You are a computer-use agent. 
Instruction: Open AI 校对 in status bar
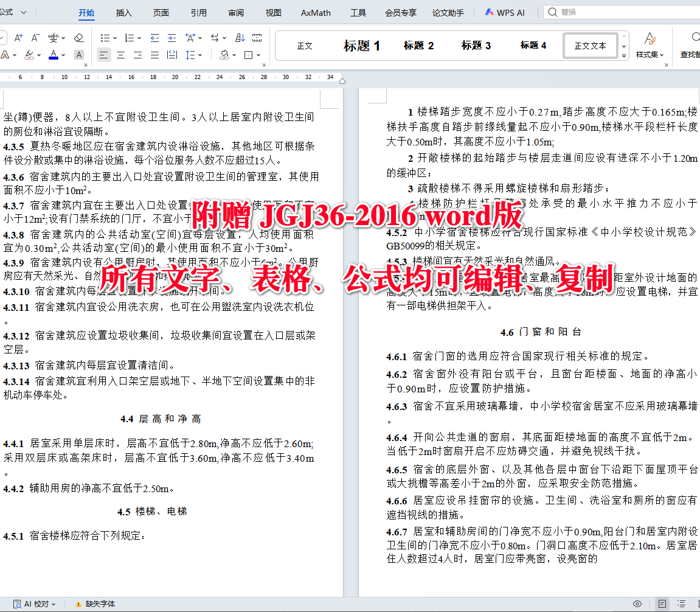35,604
